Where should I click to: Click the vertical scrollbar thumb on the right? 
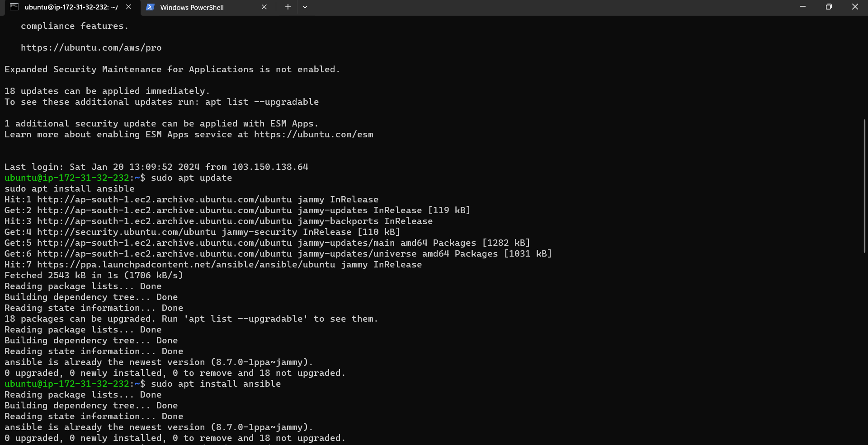pos(864,186)
